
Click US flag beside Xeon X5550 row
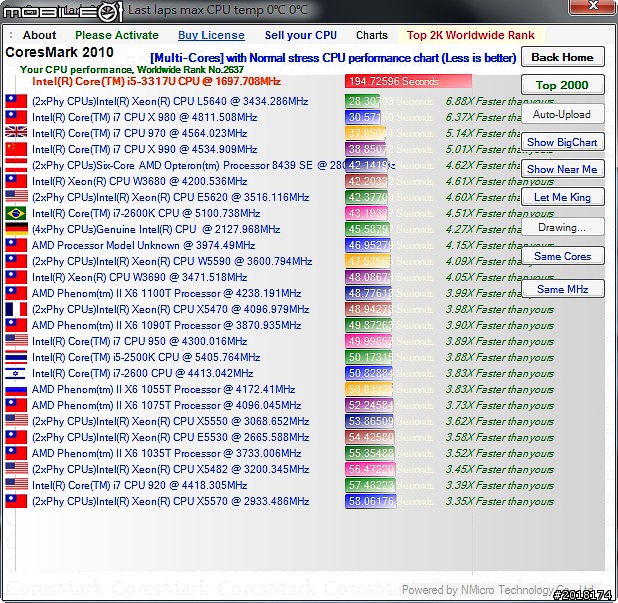click(16, 421)
